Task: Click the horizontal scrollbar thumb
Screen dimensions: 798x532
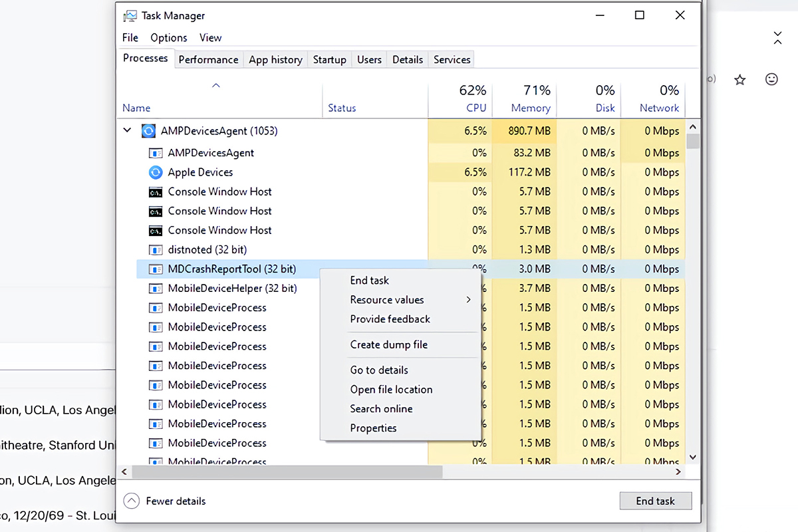Action: (x=287, y=471)
